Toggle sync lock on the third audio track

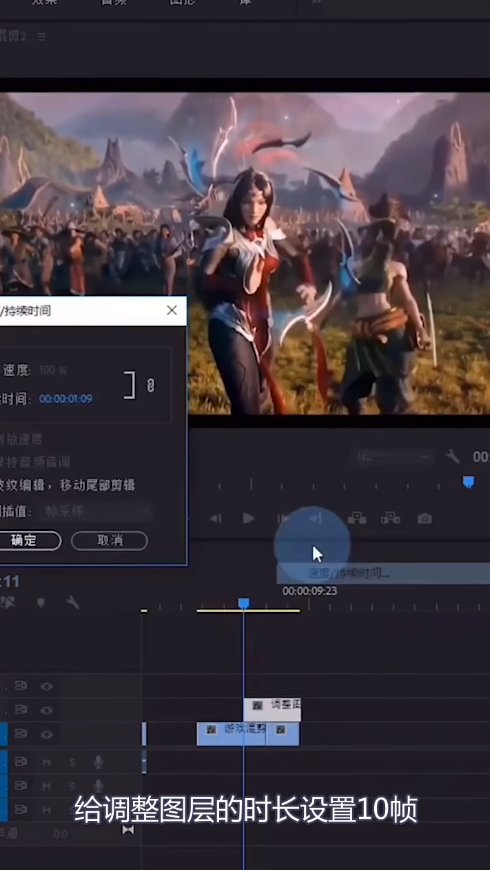click(21, 809)
